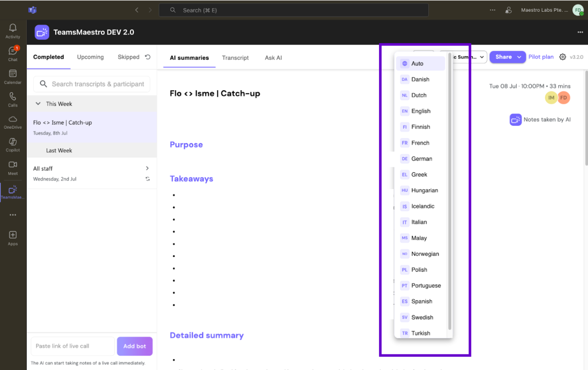Focus the Search transcripts & participant field
This screenshot has width=588, height=370.
click(x=92, y=84)
